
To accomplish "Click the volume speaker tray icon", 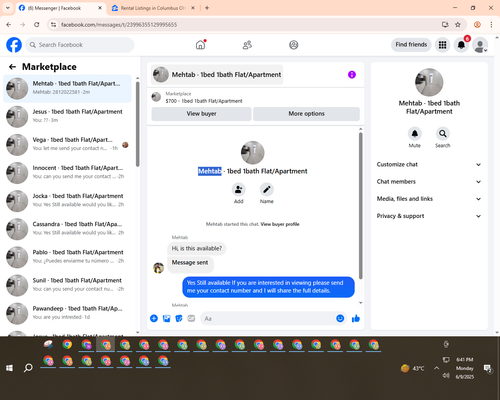I will pos(446,376).
